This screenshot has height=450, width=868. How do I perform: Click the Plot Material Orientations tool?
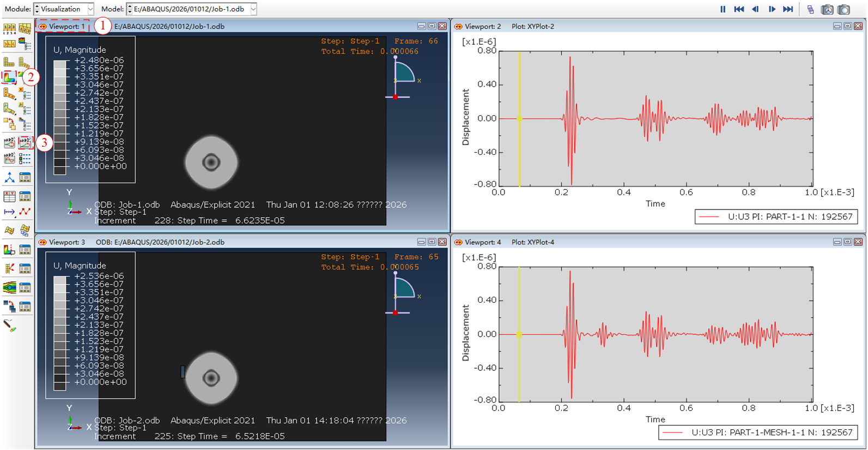click(9, 107)
